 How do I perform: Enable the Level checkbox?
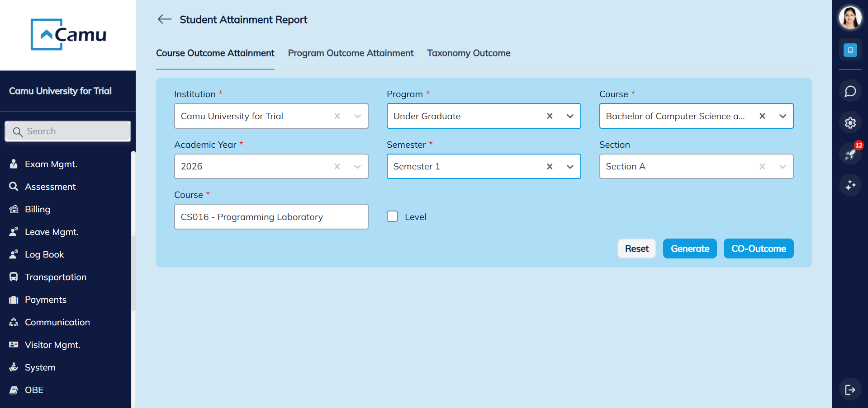click(392, 216)
